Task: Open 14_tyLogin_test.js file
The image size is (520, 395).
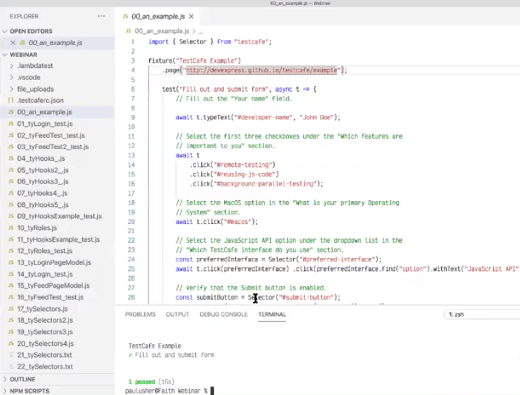Action: pos(45,274)
